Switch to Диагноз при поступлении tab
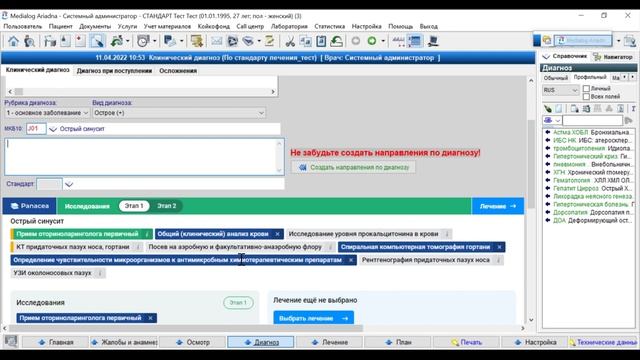 (x=114, y=71)
